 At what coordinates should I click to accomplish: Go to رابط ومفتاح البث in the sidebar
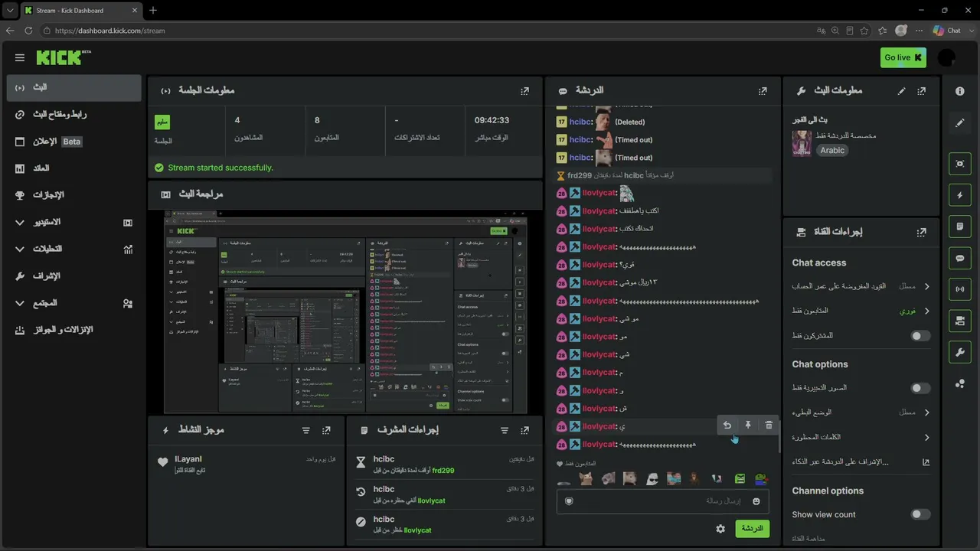pyautogui.click(x=73, y=115)
